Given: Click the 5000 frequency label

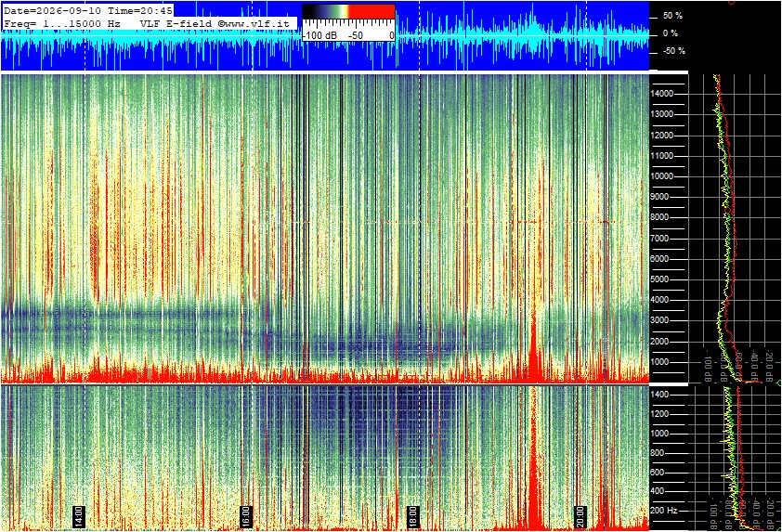Looking at the screenshot, I should pos(659,279).
